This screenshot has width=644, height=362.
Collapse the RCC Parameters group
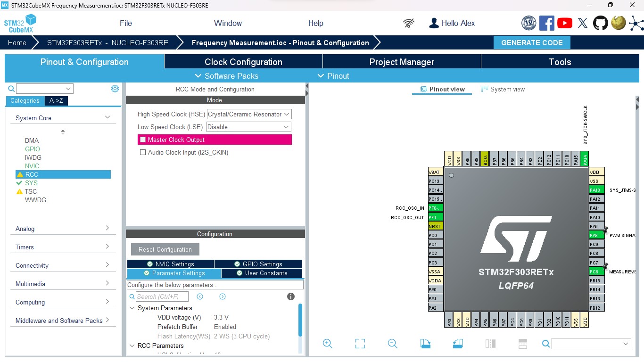pos(132,346)
